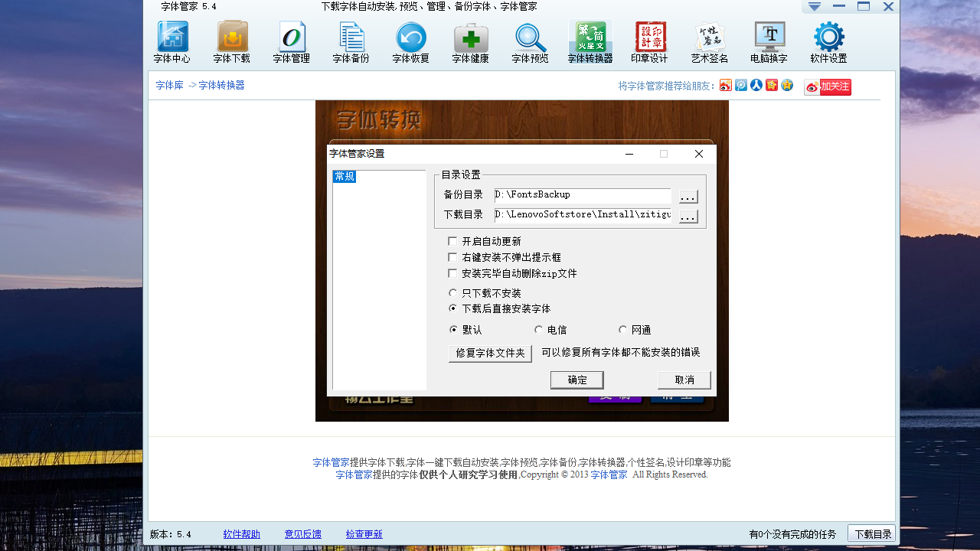Image resolution: width=980 pixels, height=551 pixels.
Task: Open 字体管理 font management tool
Action: 291,42
